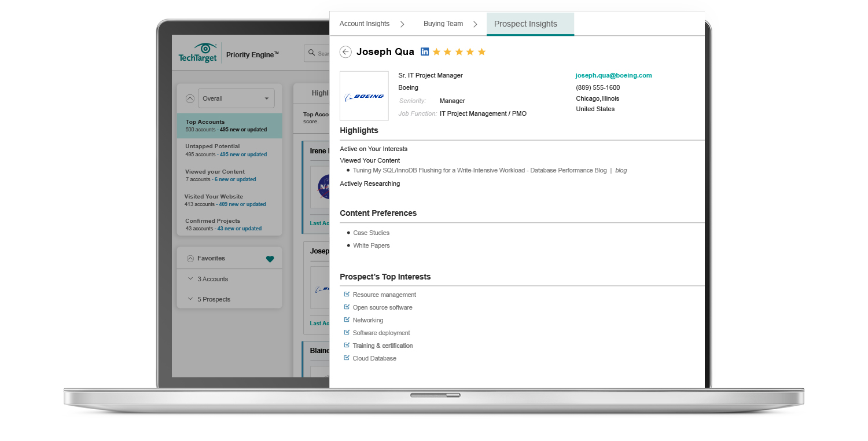Viewport: 868px width, 441px height.
Task: Click the TechTarget eye logo
Action: pos(204,48)
